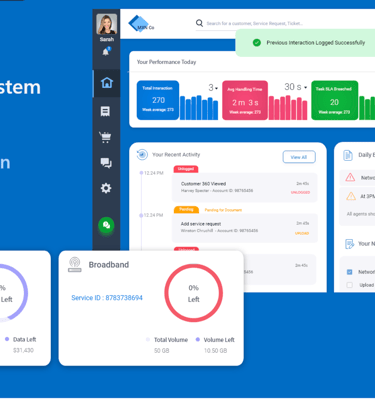375x399 pixels.
Task: Click the orange UPLOAD link
Action: 302,233
